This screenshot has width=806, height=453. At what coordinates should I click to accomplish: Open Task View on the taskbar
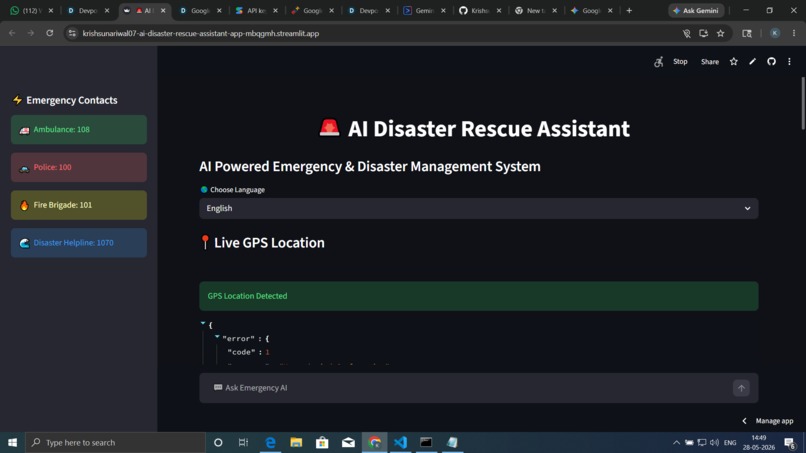point(243,442)
